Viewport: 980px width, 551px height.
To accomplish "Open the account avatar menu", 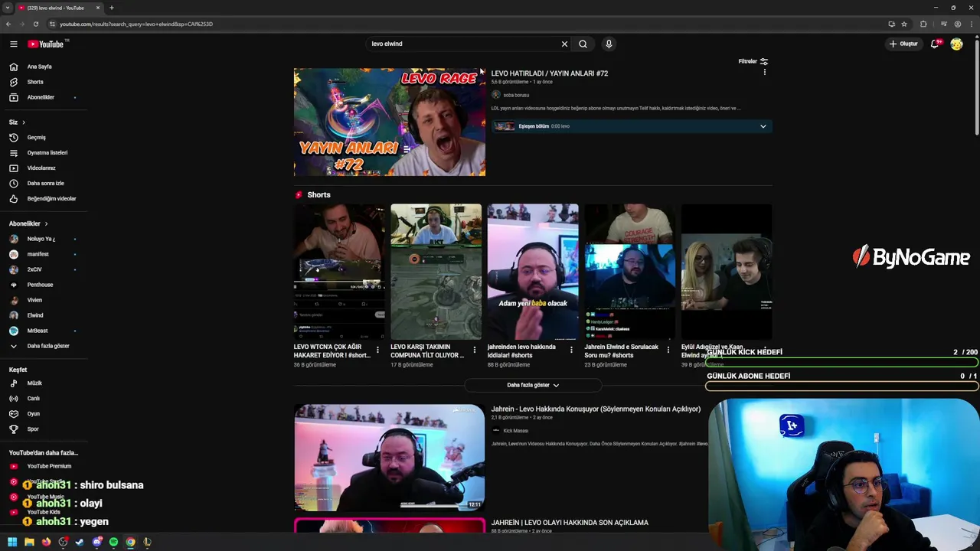I will [x=956, y=44].
